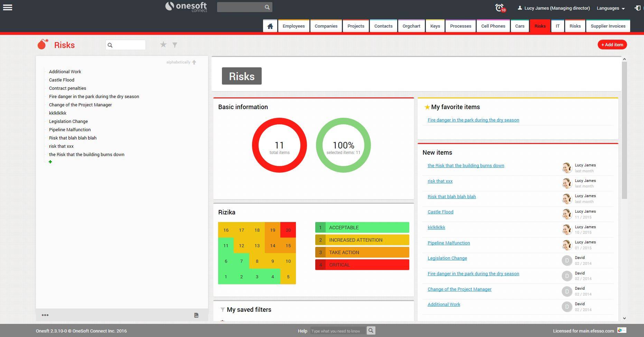Open Lucy James user menu
This screenshot has width=644, height=337.
click(x=554, y=8)
